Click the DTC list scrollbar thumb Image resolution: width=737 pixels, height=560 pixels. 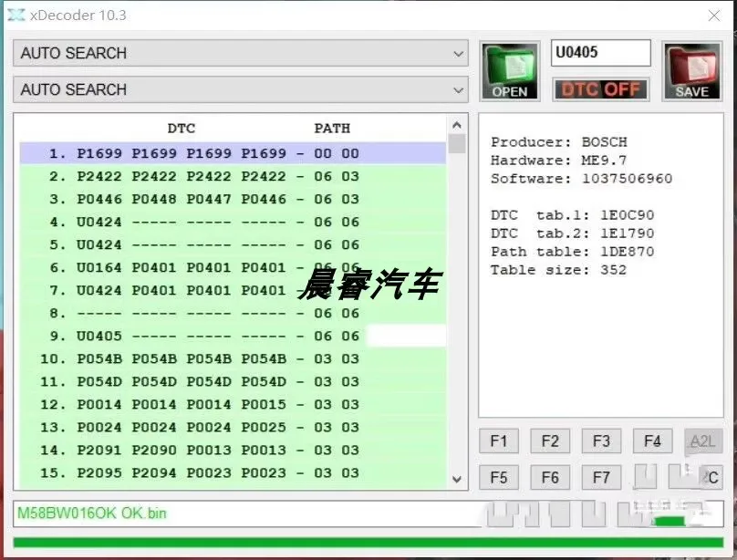[457, 144]
